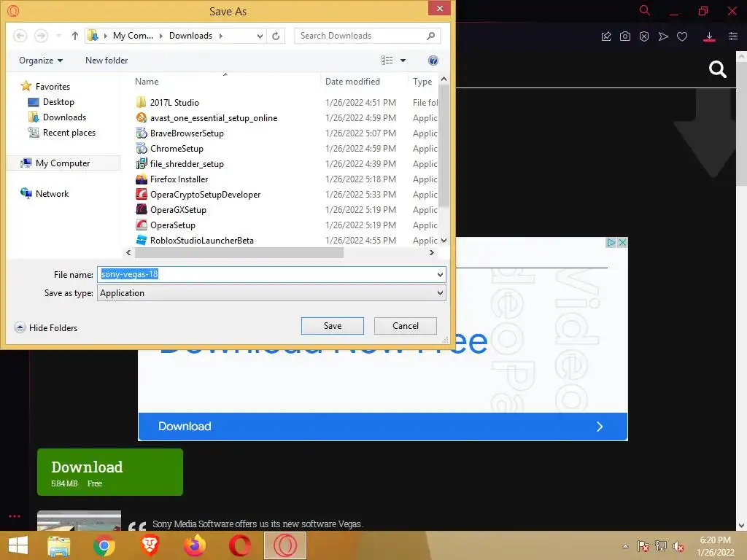Select file_shredder_setup file

187,164
